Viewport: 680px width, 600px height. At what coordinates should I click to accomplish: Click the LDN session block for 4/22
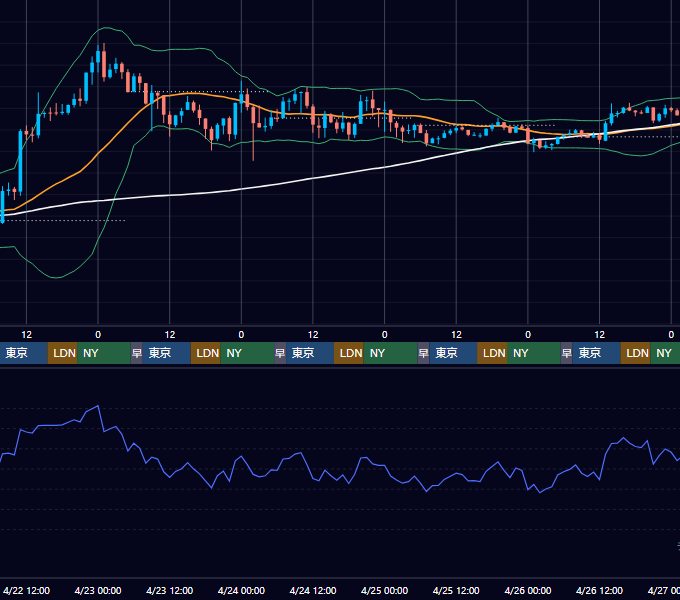[62, 353]
